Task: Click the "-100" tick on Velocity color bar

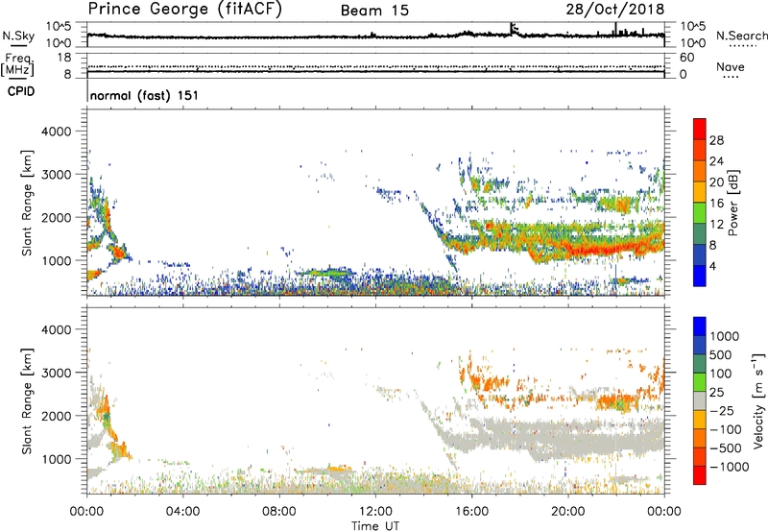Action: click(725, 429)
